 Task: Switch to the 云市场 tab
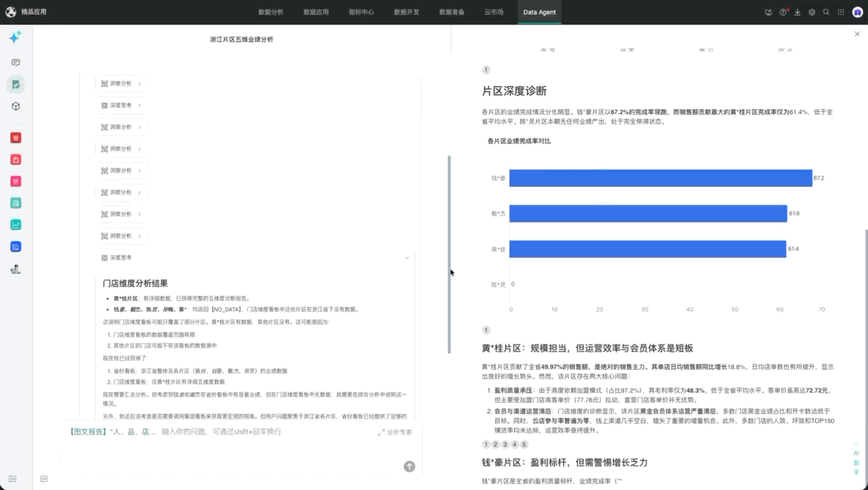point(494,12)
